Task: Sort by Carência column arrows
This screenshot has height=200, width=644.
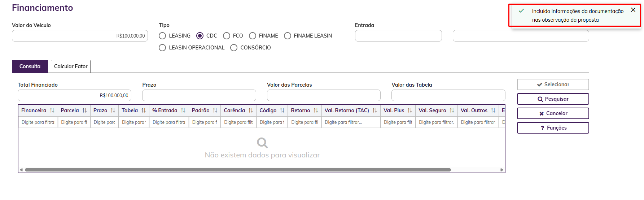Action: (251, 110)
